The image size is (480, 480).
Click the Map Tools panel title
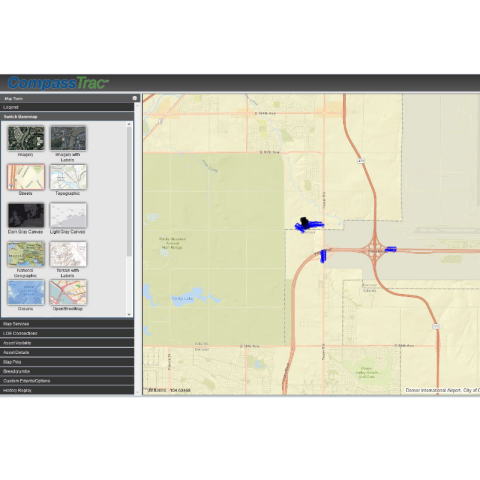tap(13, 99)
